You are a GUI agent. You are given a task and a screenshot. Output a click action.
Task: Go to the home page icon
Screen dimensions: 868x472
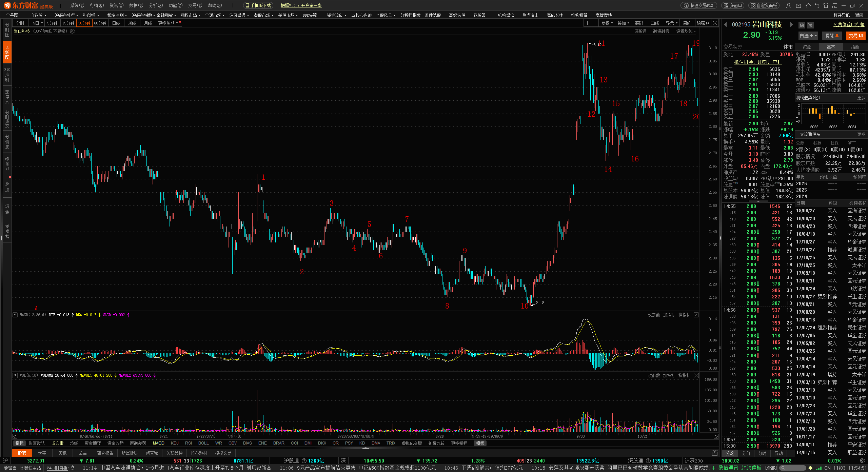click(808, 5)
